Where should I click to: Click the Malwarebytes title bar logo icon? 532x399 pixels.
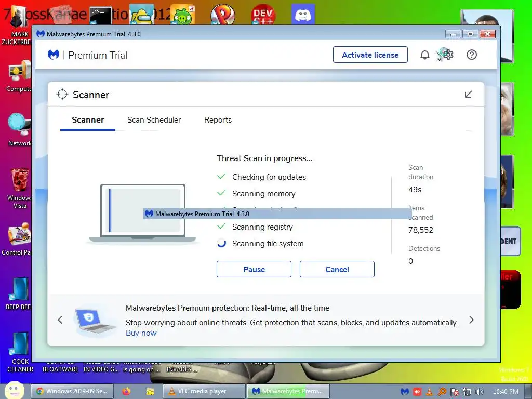pos(41,34)
